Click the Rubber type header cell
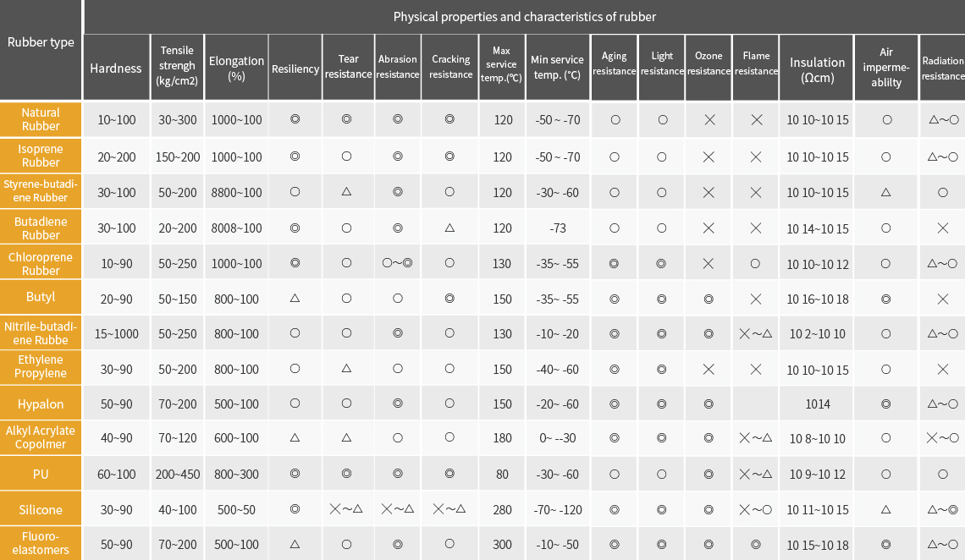The image size is (965, 560). (x=41, y=42)
